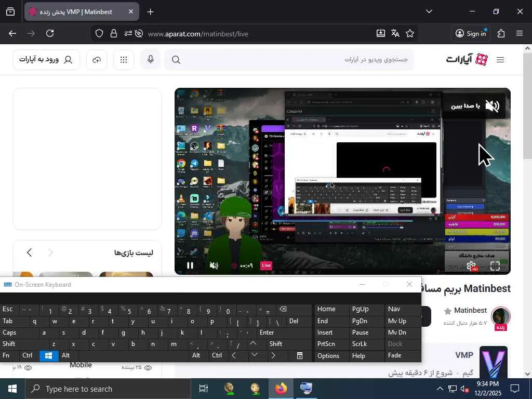Open new tab with plus icon
The height and width of the screenshot is (399, 532).
pyautogui.click(x=150, y=12)
